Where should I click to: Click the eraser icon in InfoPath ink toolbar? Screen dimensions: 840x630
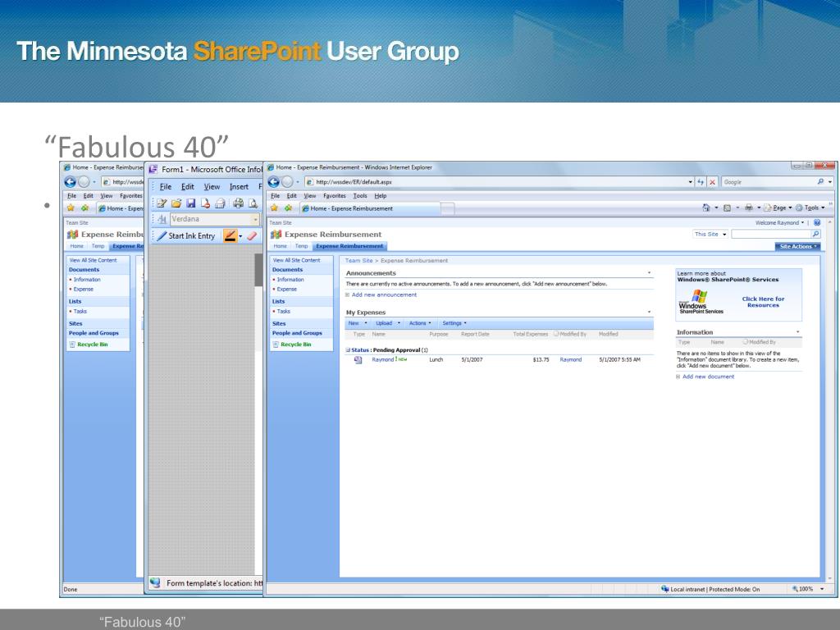pyautogui.click(x=252, y=235)
